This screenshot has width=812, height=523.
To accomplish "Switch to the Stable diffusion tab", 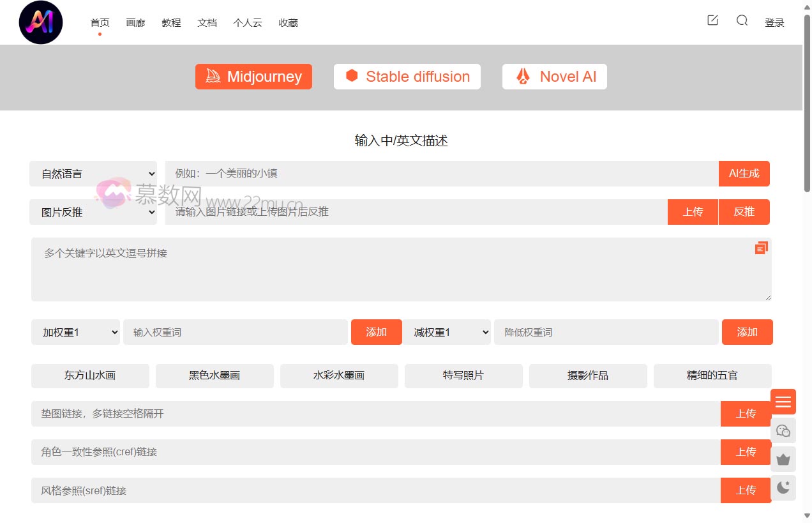I will point(407,77).
